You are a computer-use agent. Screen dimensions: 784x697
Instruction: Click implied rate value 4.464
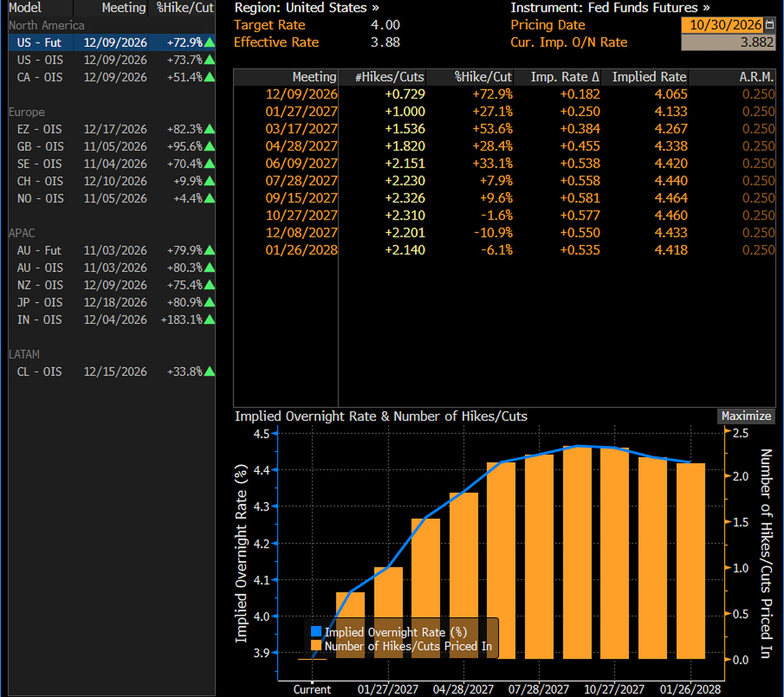point(671,198)
